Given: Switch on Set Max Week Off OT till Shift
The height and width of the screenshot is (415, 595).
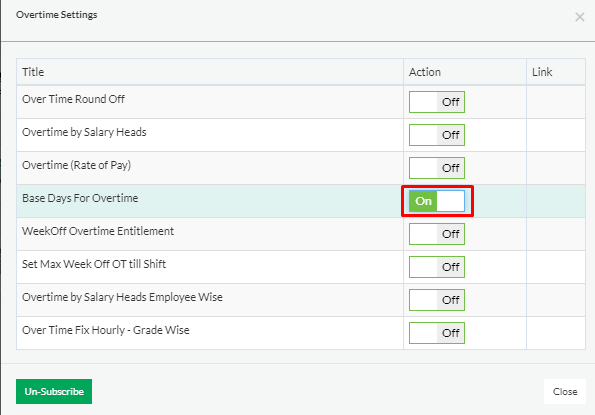Looking at the screenshot, I should pos(437,267).
